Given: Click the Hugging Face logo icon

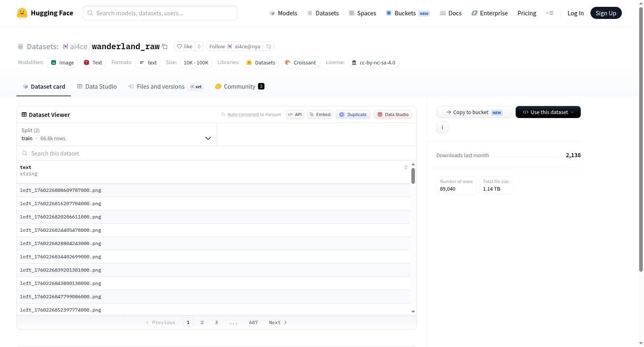Looking at the screenshot, I should [22, 13].
